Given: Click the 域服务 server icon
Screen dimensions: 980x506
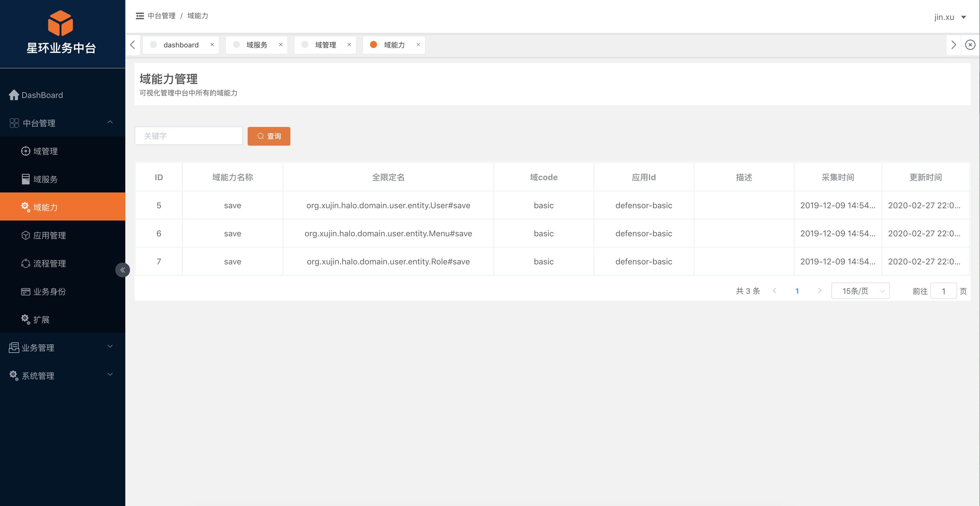Looking at the screenshot, I should 25,179.
